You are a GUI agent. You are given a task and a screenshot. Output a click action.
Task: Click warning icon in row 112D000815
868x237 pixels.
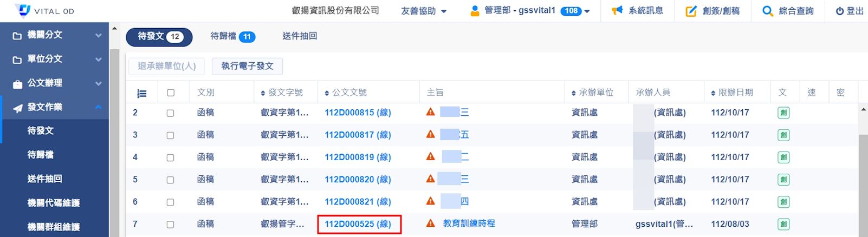[431, 112]
